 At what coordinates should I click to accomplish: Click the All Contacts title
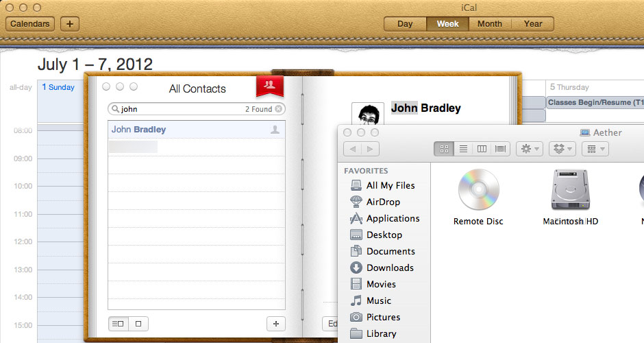click(x=197, y=88)
